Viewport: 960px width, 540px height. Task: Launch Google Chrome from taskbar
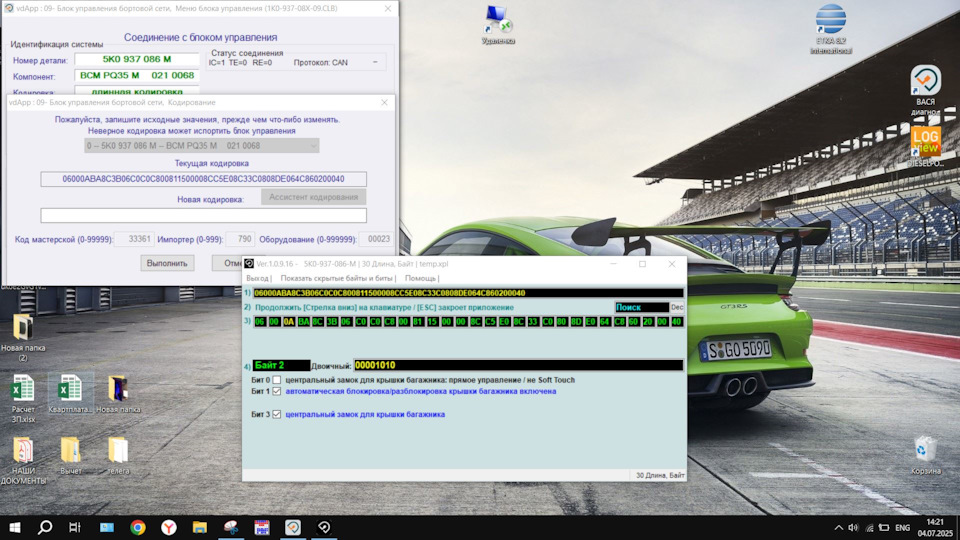[138, 527]
